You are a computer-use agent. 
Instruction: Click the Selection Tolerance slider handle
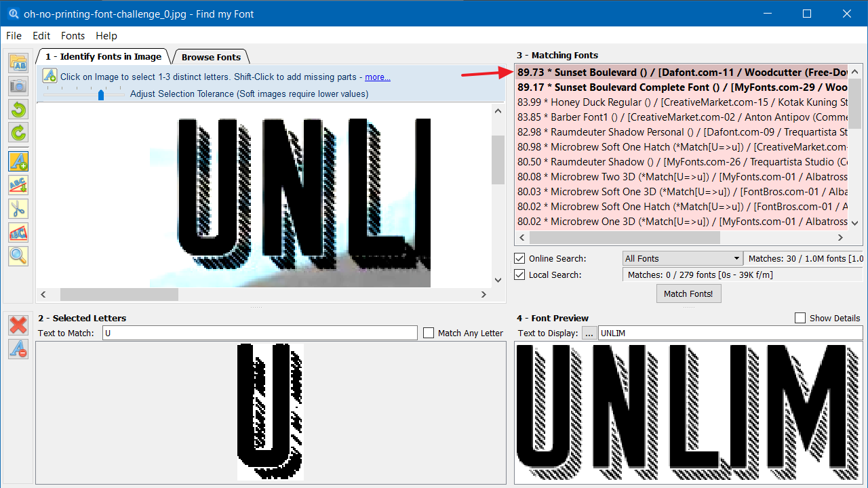pyautogui.click(x=101, y=94)
